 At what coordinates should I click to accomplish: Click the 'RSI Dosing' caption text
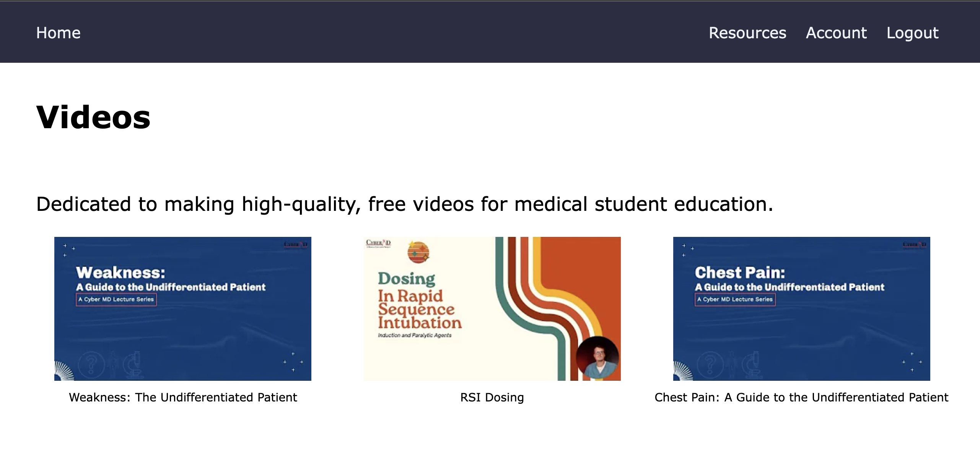point(492,397)
